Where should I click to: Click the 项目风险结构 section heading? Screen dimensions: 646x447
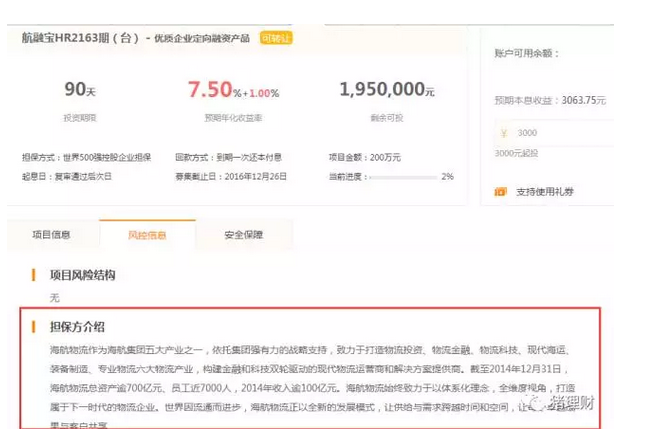82,275
